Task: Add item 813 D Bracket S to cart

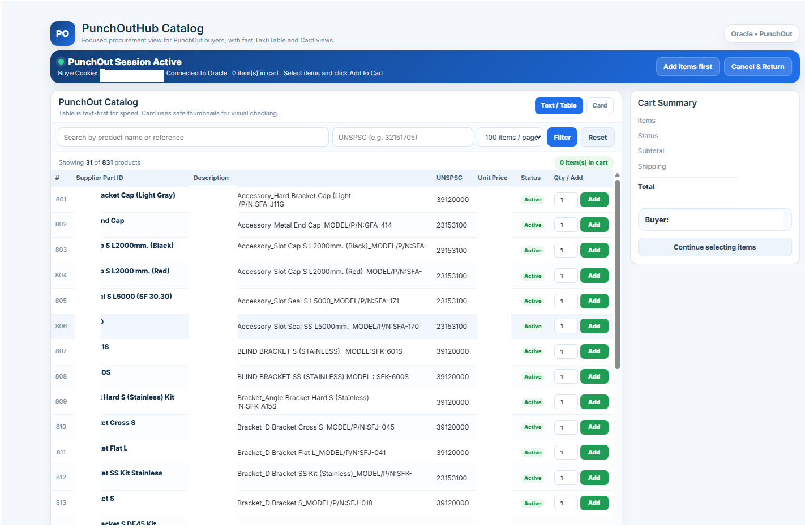Action: coord(594,503)
